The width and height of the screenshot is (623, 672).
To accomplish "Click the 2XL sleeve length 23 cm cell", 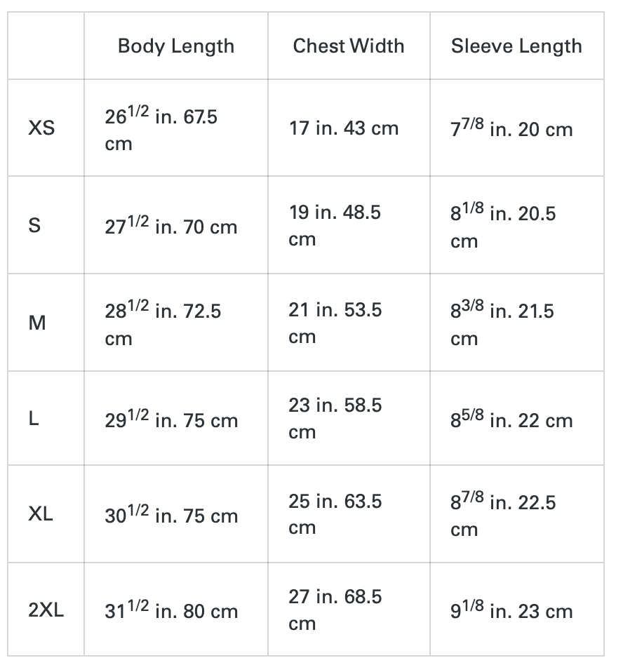I will [x=511, y=611].
